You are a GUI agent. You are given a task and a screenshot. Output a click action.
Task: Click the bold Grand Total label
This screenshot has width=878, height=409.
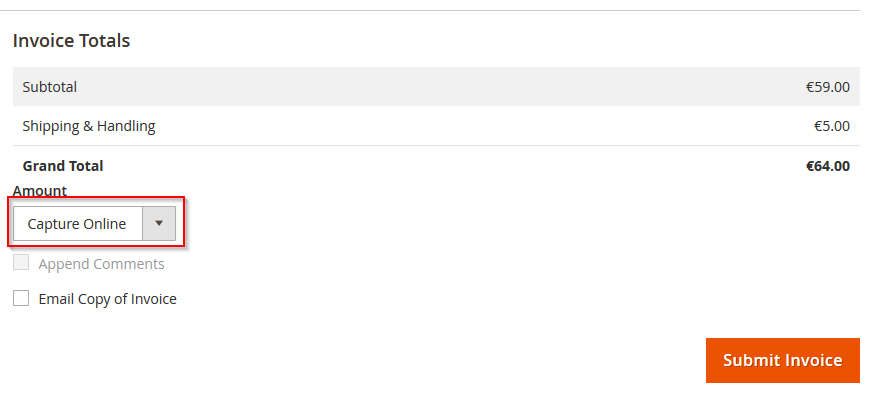pyautogui.click(x=63, y=166)
